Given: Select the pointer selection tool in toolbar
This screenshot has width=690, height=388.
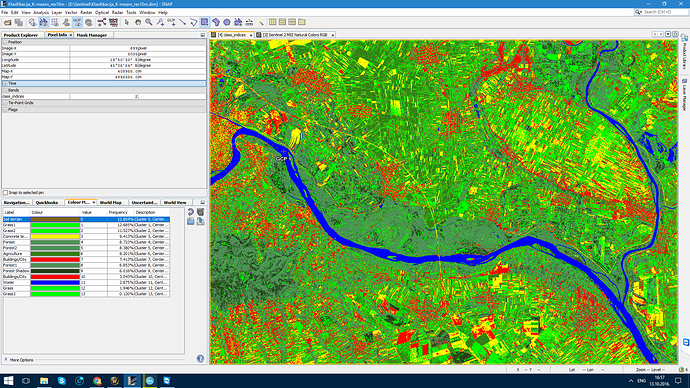Looking at the screenshot, I should pos(127,22).
